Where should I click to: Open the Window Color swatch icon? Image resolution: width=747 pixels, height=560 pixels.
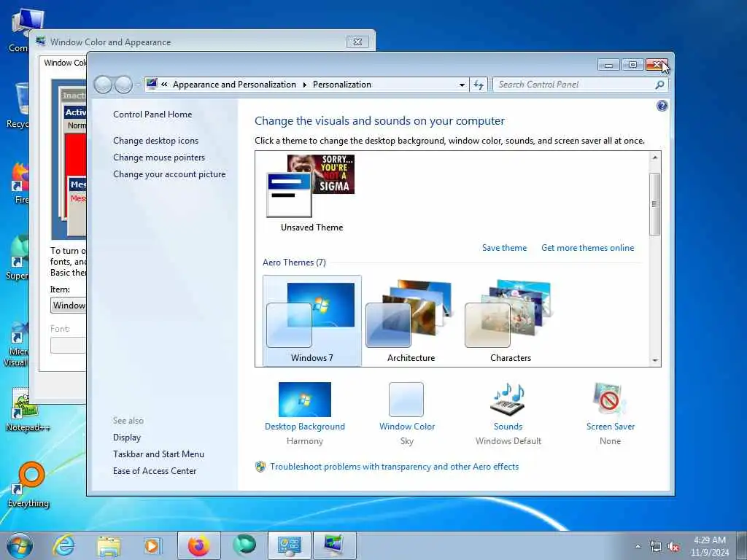coord(406,400)
